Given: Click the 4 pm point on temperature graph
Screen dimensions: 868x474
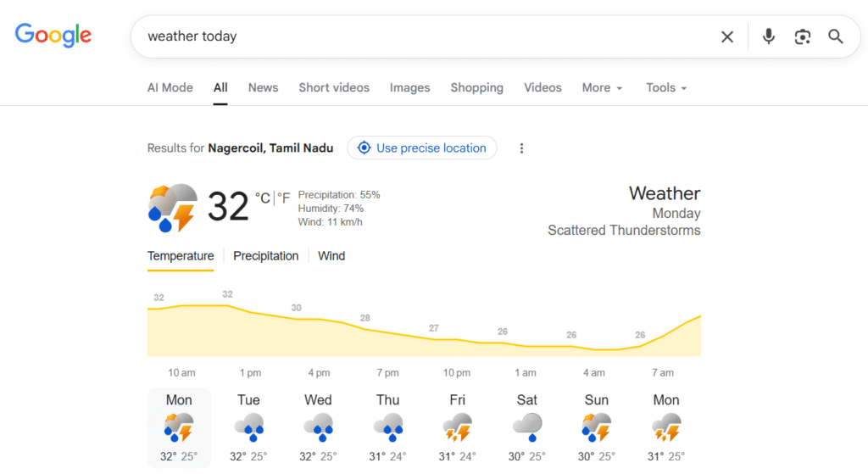Looking at the screenshot, I should (319, 320).
